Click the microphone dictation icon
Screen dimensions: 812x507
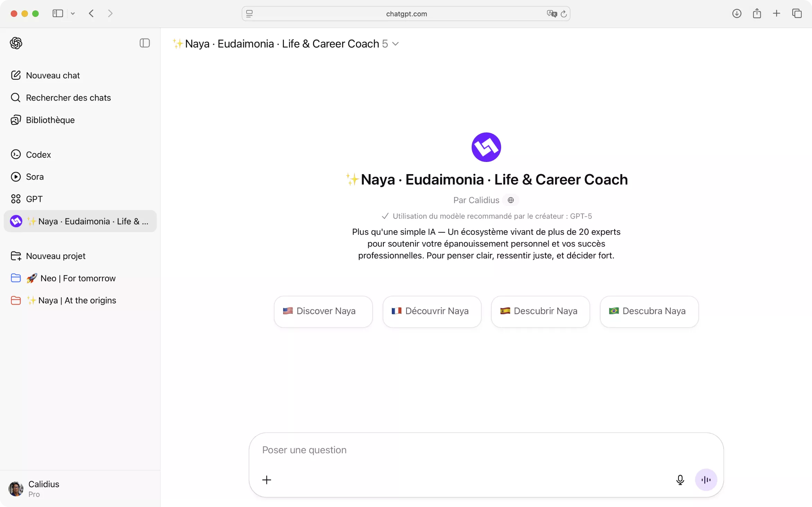click(680, 480)
